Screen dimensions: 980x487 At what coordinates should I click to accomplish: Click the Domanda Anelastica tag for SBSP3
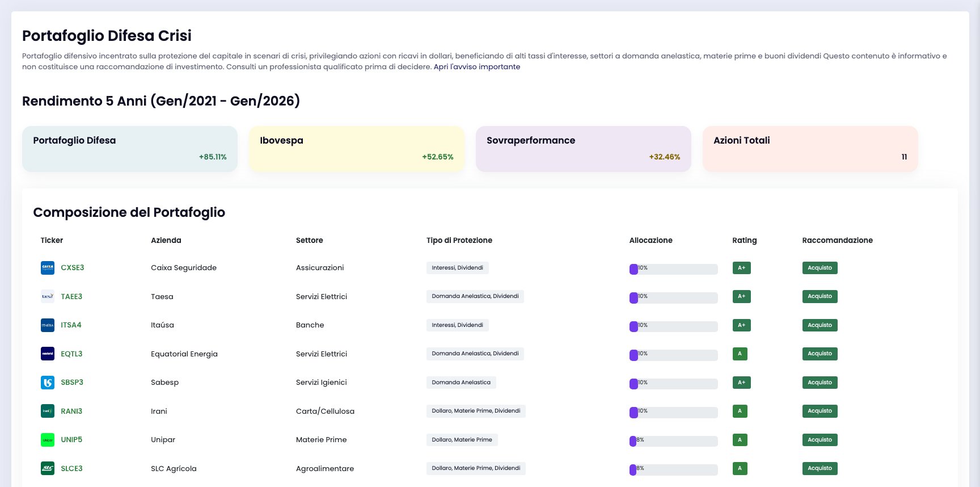pyautogui.click(x=461, y=383)
